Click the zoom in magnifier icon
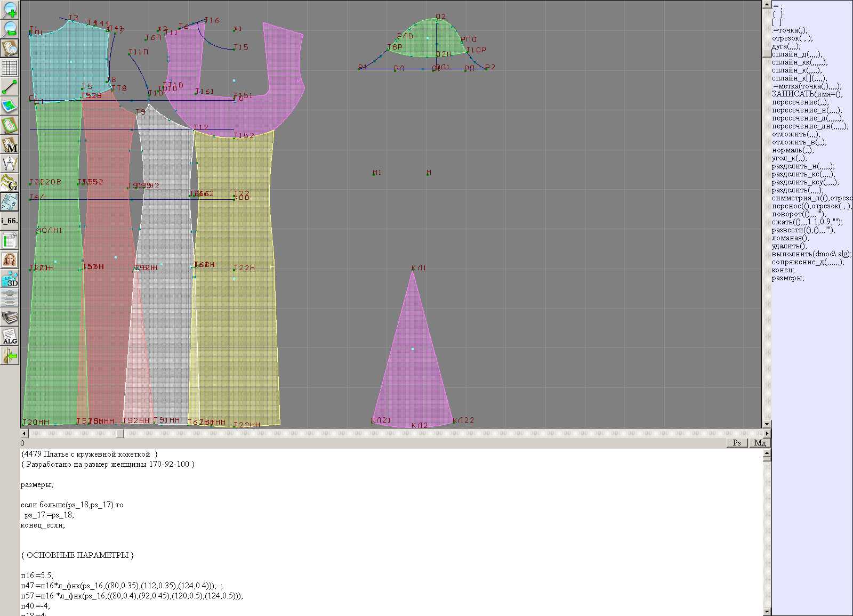This screenshot has width=853, height=616. point(10,10)
